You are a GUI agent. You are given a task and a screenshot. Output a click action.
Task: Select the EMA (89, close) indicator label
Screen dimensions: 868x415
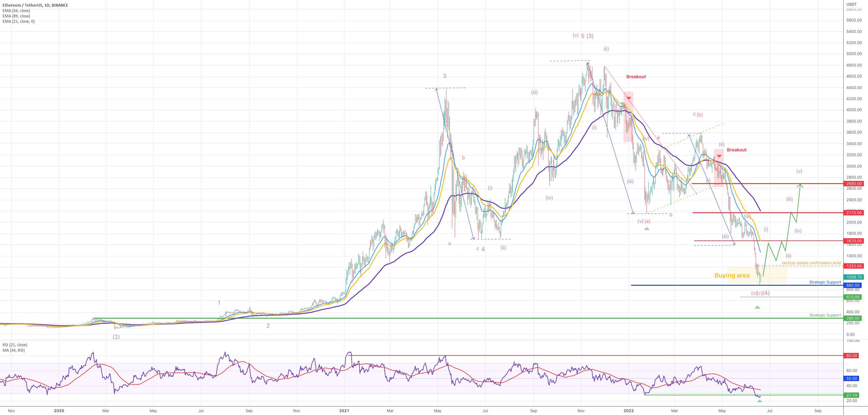tap(16, 16)
